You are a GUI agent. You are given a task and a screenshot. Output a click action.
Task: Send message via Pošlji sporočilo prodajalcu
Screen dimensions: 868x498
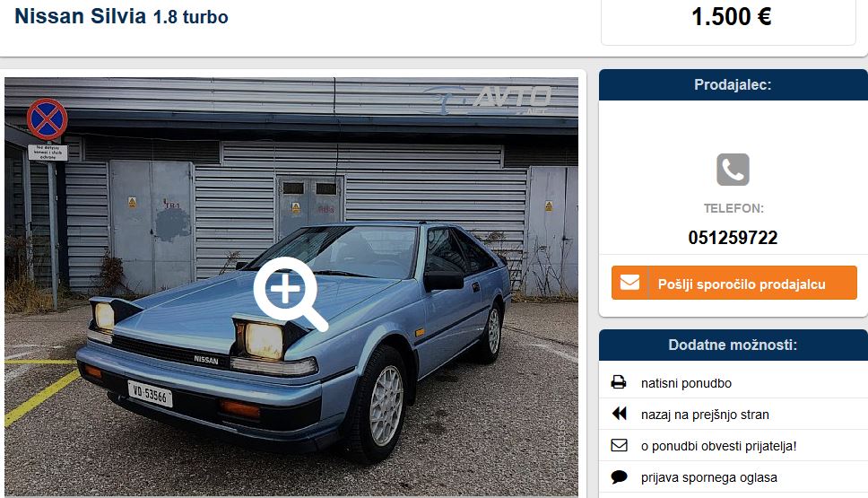pyautogui.click(x=734, y=283)
